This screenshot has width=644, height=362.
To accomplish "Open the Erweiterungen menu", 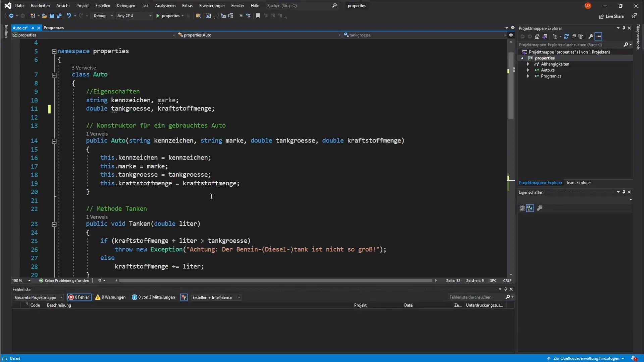I will click(x=212, y=6).
